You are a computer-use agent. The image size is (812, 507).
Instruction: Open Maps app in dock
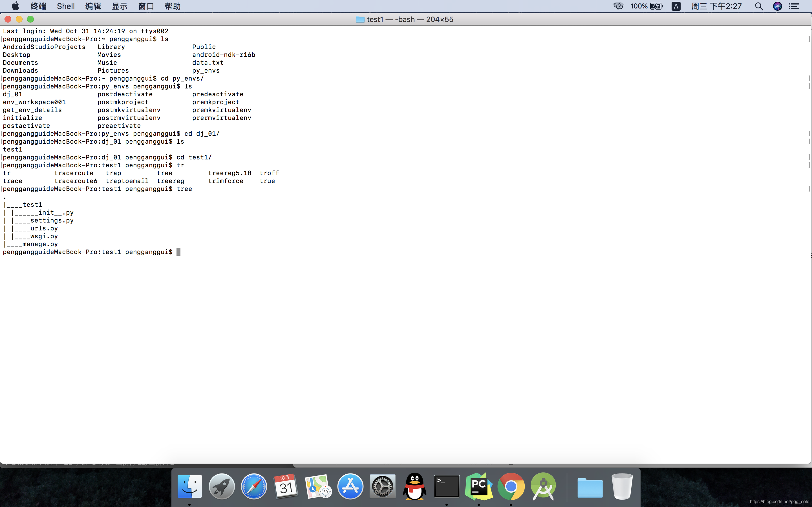pos(318,486)
